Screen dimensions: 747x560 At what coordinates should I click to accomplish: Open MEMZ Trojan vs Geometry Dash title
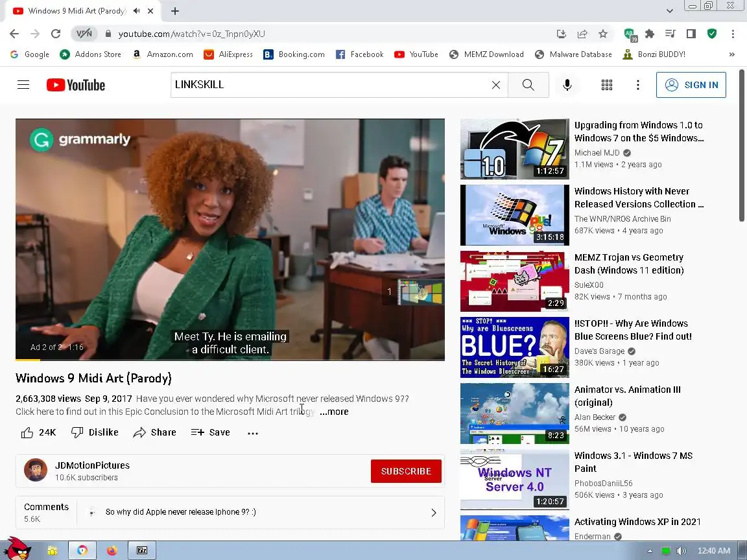[629, 264]
